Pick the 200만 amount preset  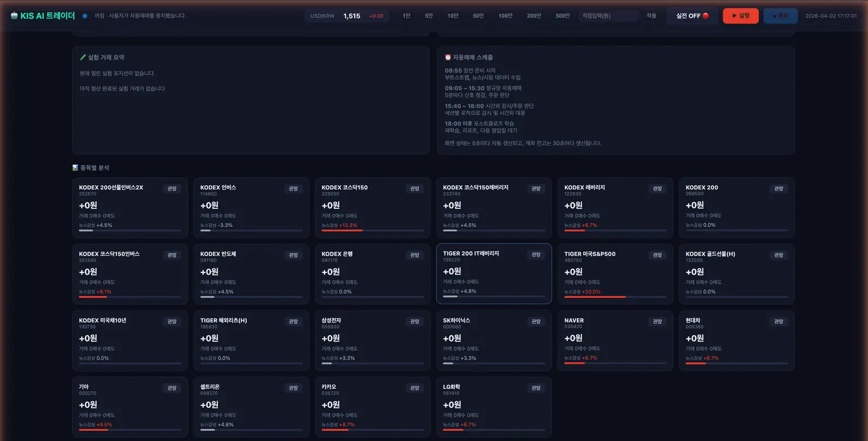(x=534, y=16)
